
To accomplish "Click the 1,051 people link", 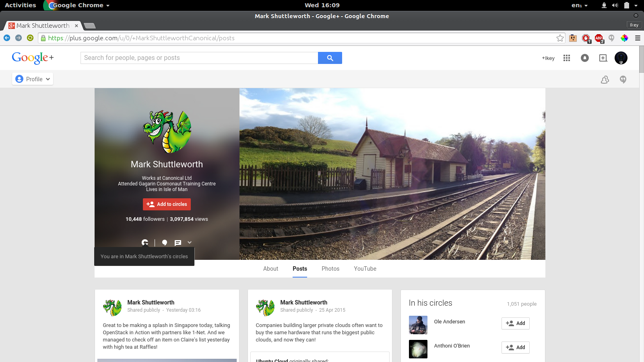I will 522,304.
